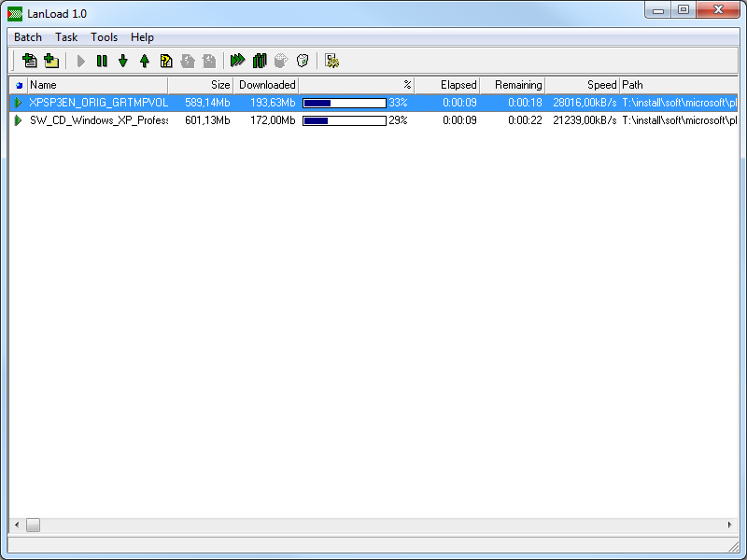747x560 pixels.
Task: Click the 589,14Mb size cell
Action: [x=207, y=103]
